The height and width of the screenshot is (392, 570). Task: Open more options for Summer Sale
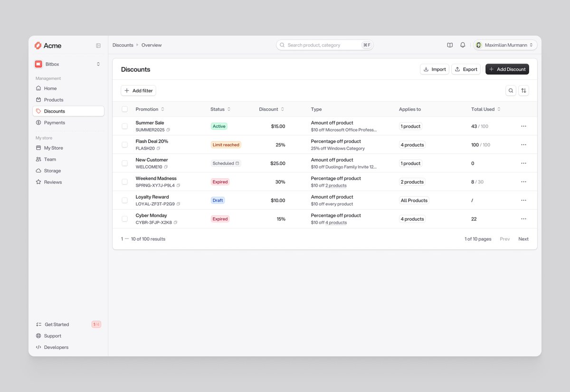coord(523,126)
